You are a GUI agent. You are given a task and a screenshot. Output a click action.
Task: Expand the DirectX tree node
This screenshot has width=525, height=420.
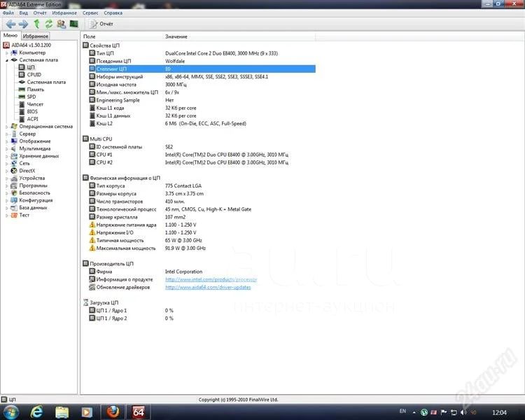(x=6, y=171)
